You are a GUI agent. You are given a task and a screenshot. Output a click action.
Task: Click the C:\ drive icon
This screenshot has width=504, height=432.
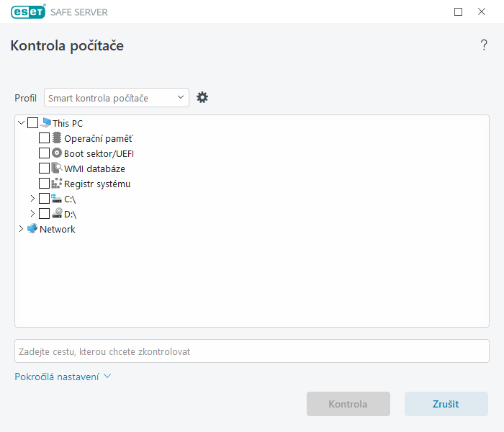click(x=58, y=199)
